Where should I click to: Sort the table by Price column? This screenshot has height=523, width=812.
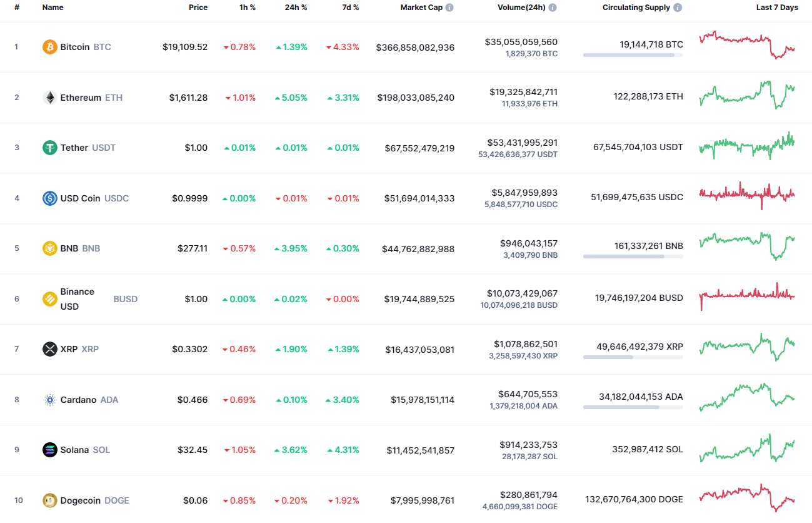tap(198, 8)
